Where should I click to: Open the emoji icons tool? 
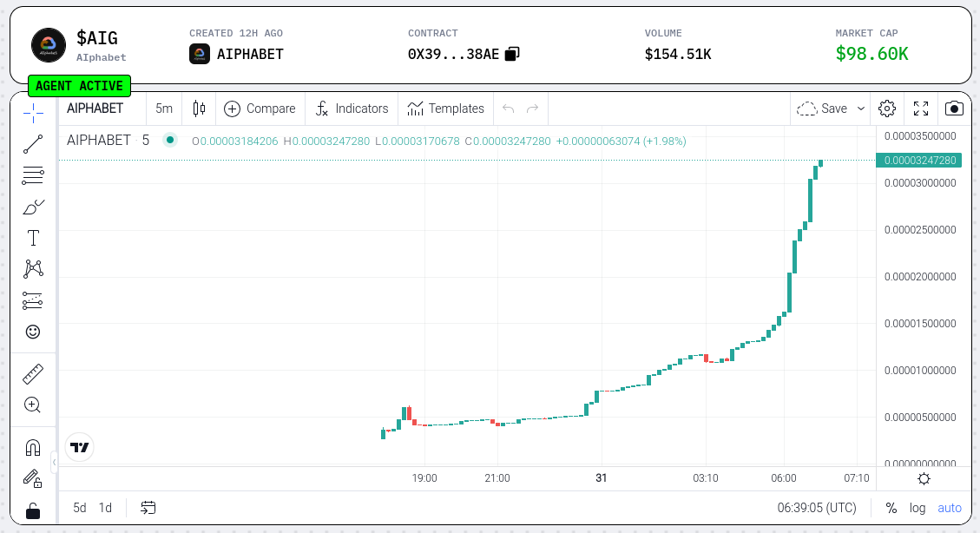pyautogui.click(x=33, y=332)
